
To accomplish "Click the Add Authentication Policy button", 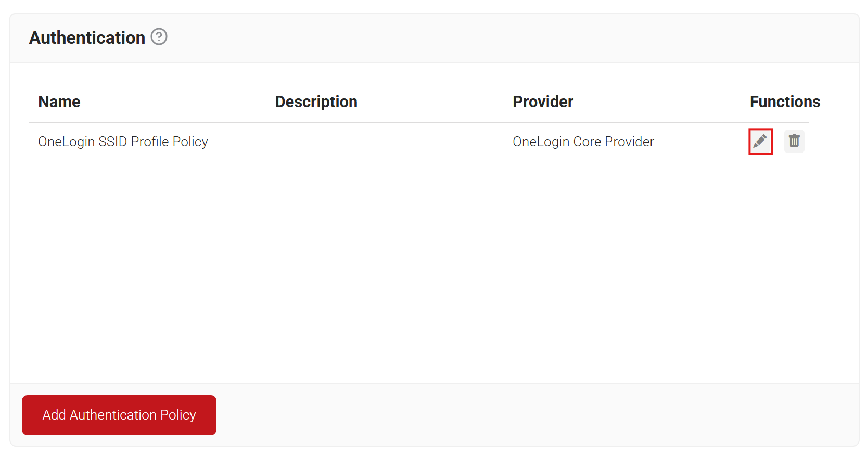I will tap(119, 415).
